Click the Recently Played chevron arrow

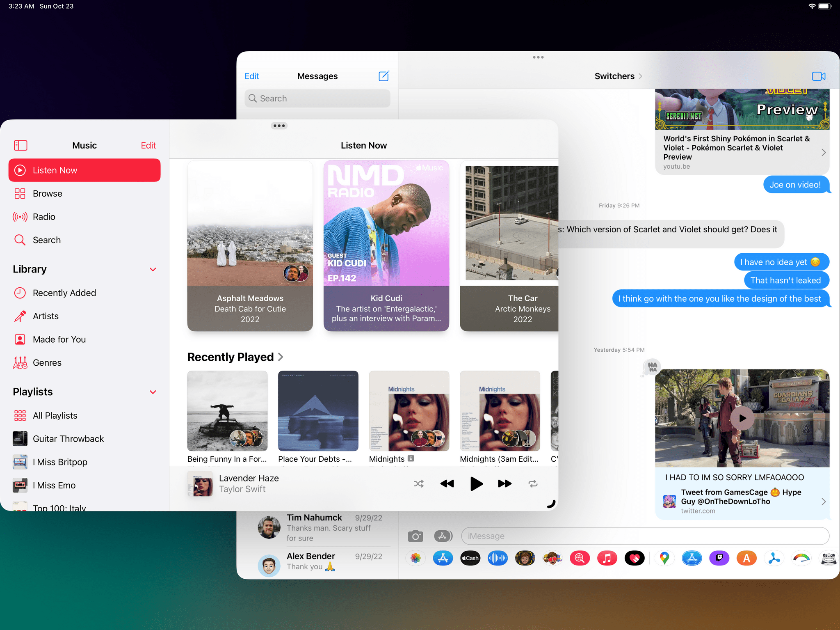281,357
